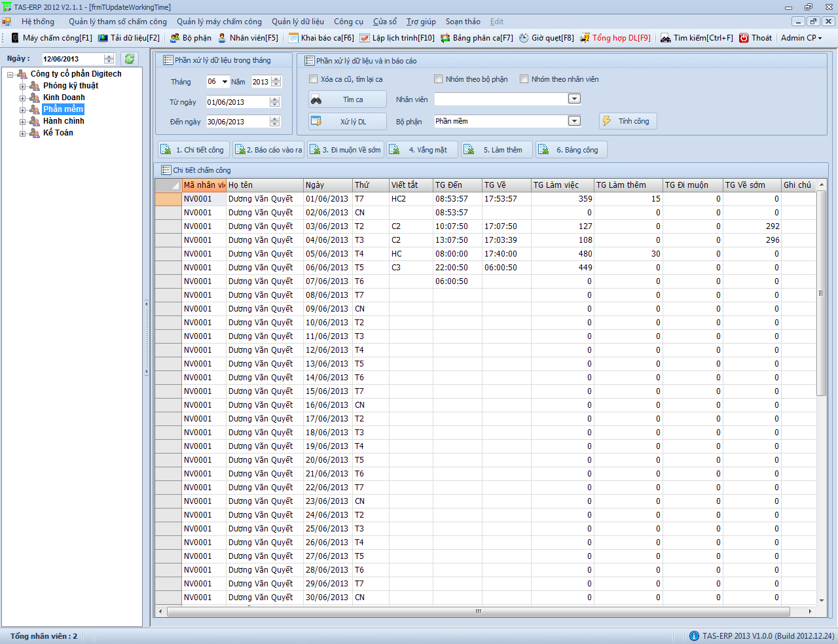Collapse left panel via splitter arrows
Screen dimensions: 838x644
tap(147, 338)
